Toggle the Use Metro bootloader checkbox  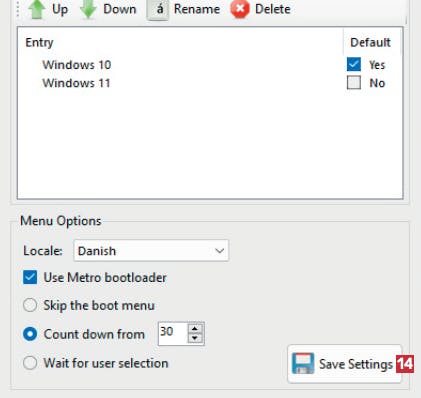click(30, 277)
